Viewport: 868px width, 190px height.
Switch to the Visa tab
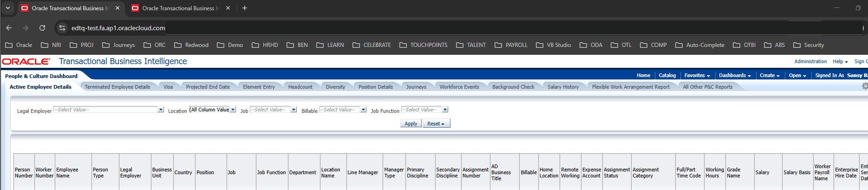168,87
